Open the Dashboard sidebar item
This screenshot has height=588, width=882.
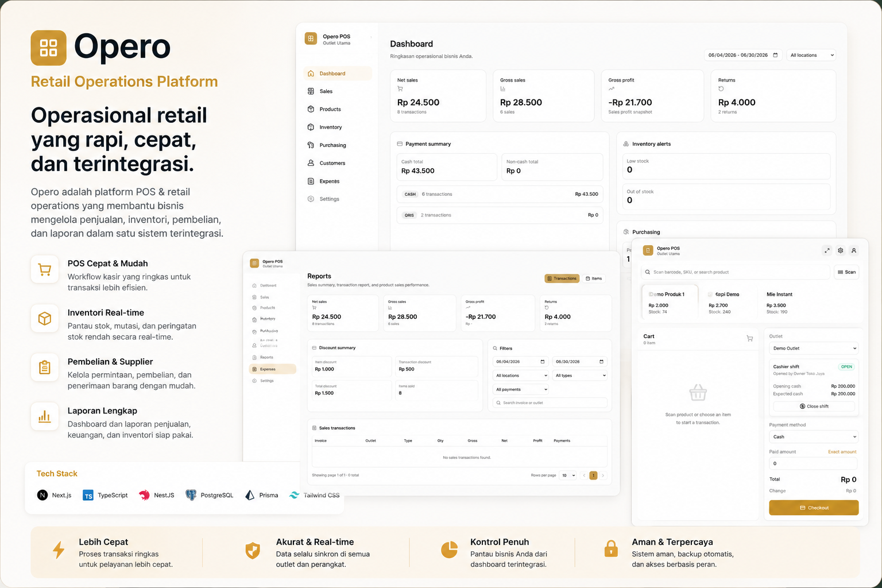[x=338, y=73]
